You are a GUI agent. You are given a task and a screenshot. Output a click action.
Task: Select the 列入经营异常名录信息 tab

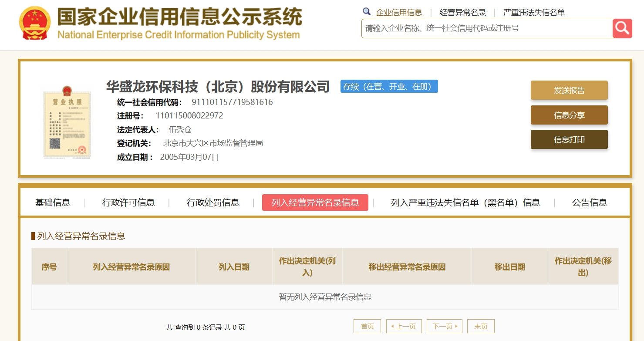315,203
